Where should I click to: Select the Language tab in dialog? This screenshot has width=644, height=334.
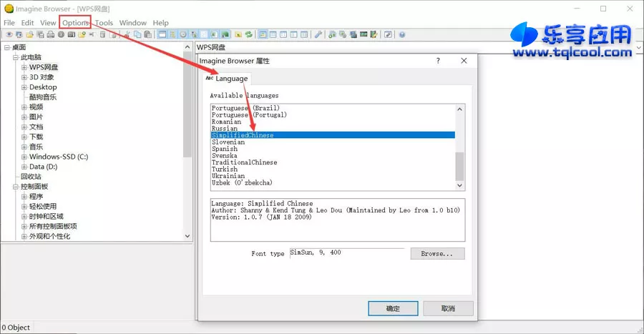[226, 79]
